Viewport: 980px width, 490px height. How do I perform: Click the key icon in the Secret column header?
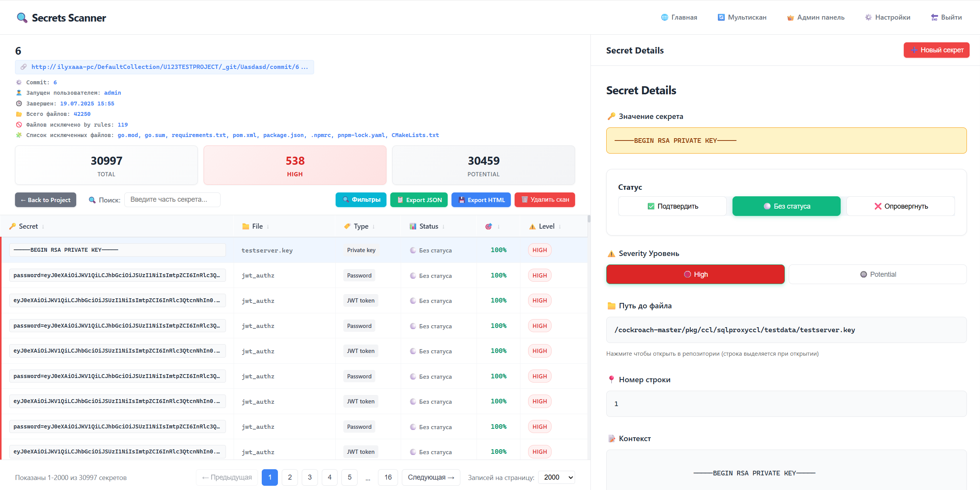[13, 226]
